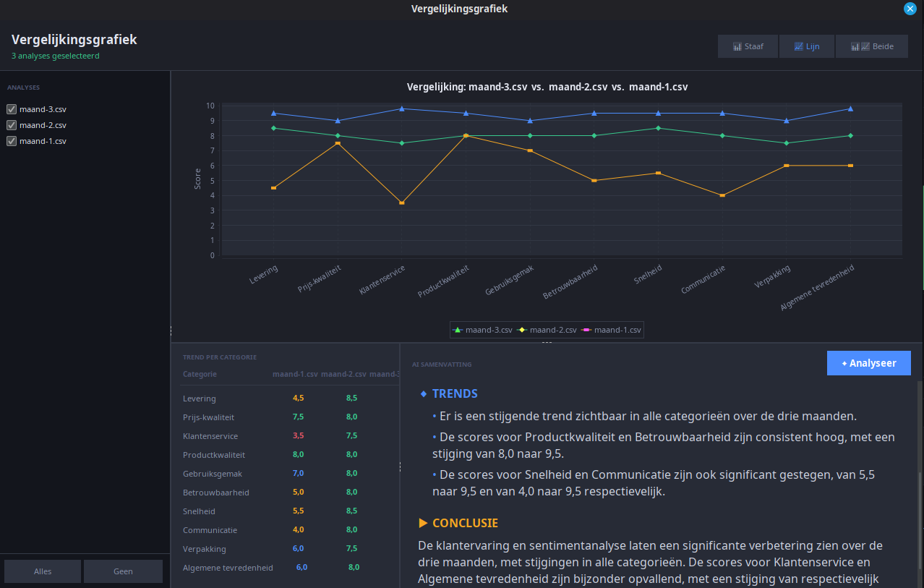Uncheck the maand-2.csv analysis checkbox
This screenshot has height=588, width=924.
[12, 125]
